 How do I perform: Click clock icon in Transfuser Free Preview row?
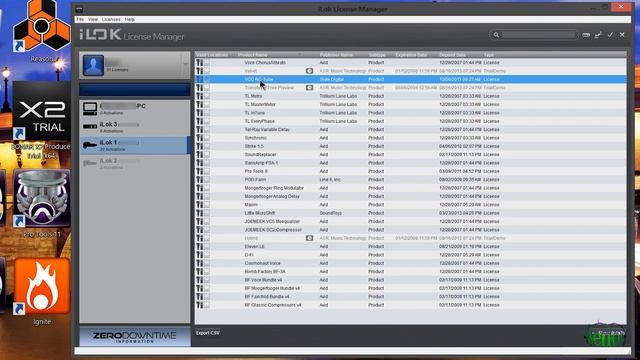pos(309,88)
